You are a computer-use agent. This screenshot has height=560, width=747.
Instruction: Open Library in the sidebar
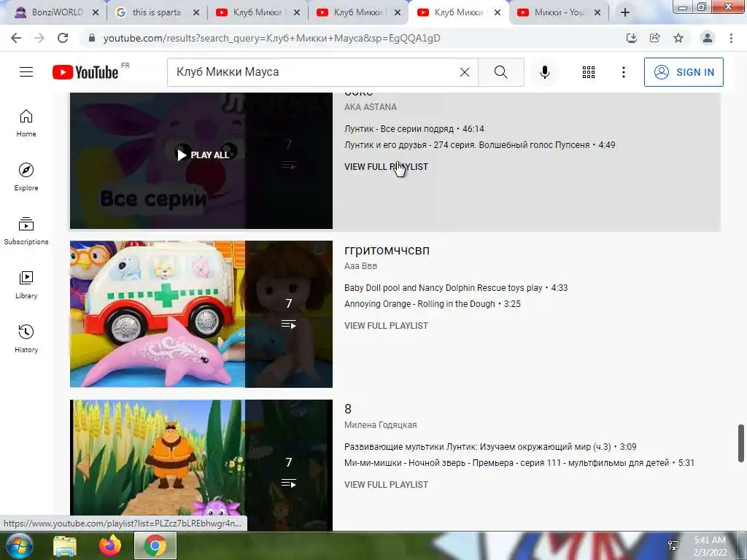[26, 285]
